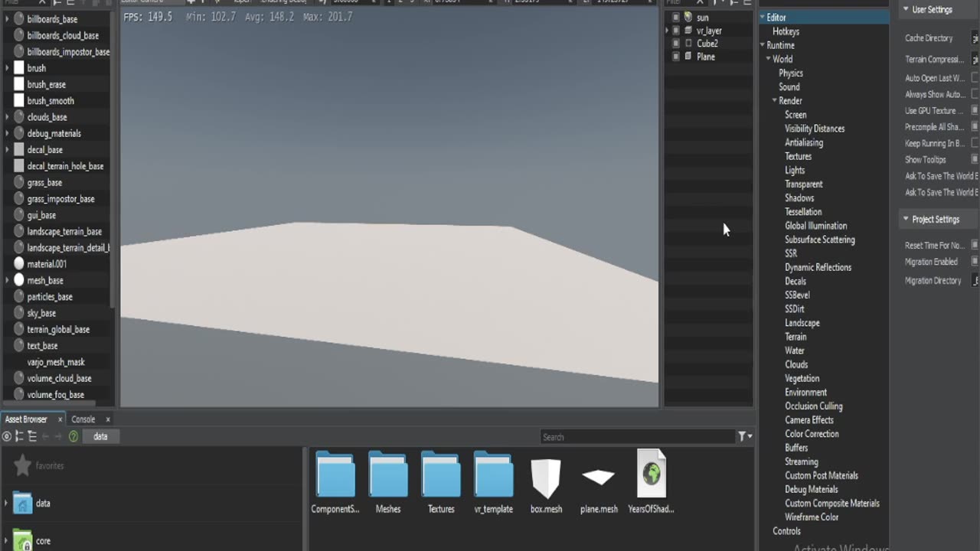
Task: Click the Asset Browser Search field
Action: tap(637, 437)
